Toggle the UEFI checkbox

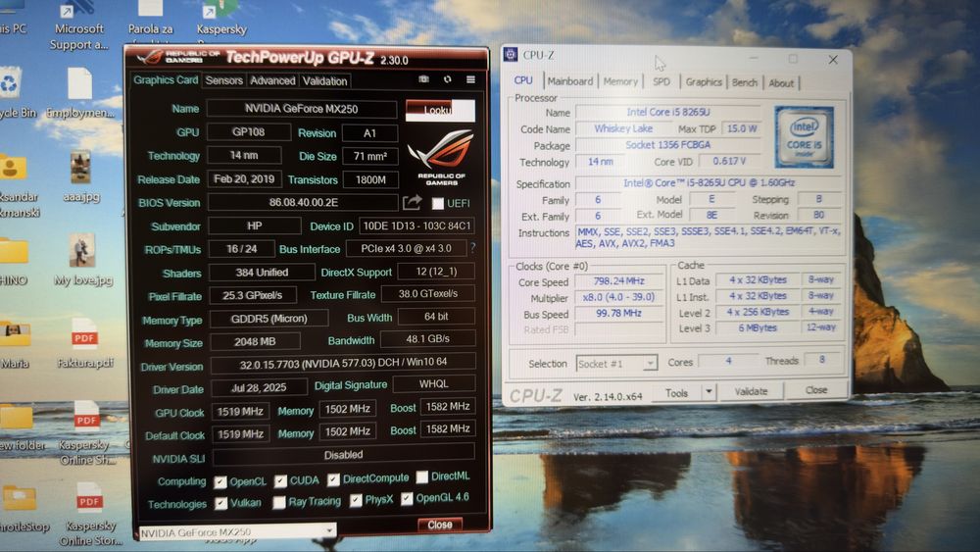point(437,203)
